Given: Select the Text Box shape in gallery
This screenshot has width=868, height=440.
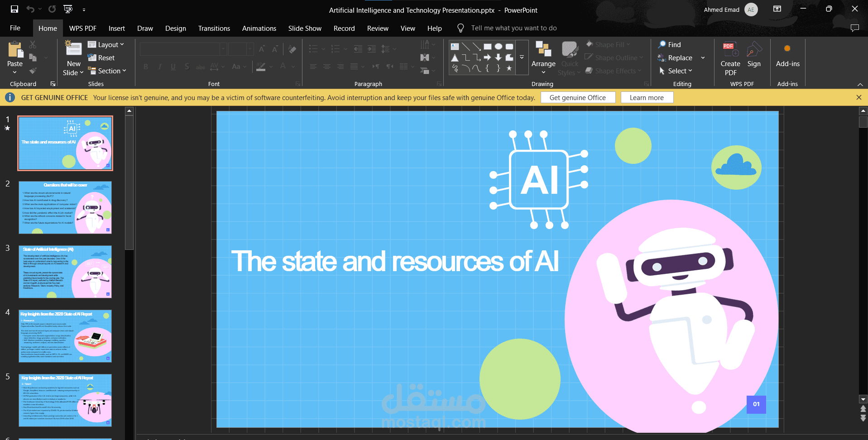Looking at the screenshot, I should [455, 46].
